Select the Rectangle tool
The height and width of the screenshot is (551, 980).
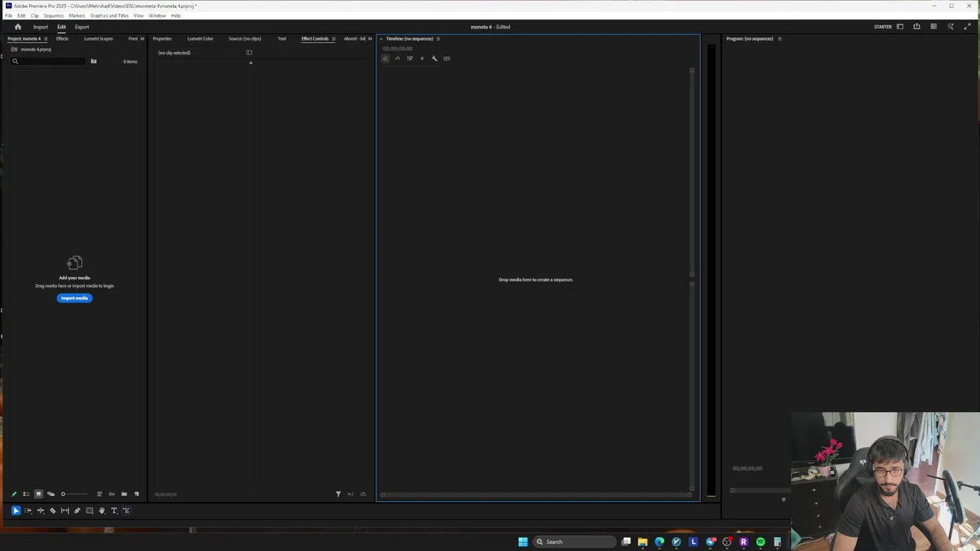(x=90, y=510)
